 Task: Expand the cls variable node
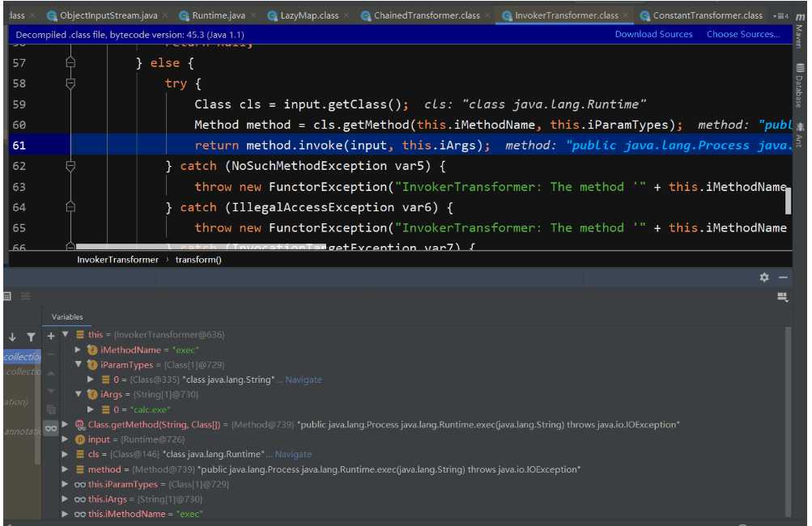(x=66, y=454)
